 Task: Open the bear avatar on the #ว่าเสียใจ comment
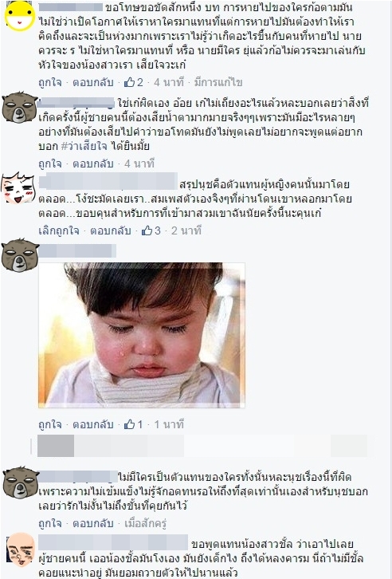[x=20, y=107]
